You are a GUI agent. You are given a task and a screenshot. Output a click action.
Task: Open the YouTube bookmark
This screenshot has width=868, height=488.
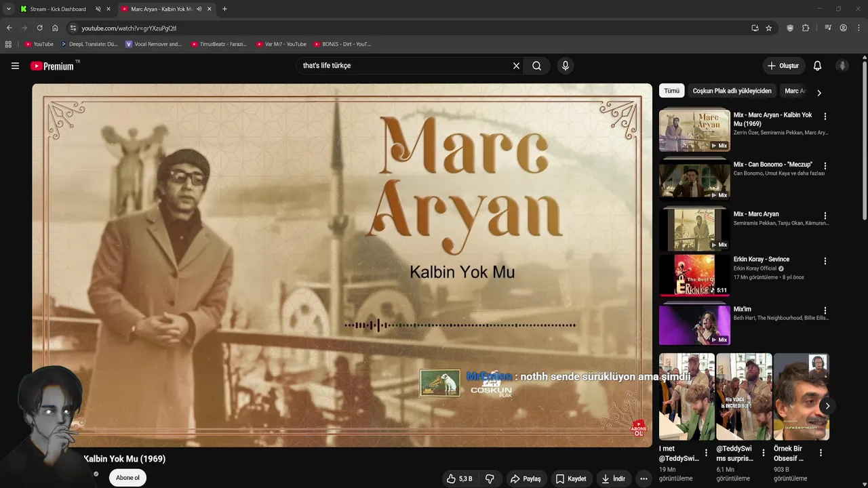pyautogui.click(x=39, y=44)
